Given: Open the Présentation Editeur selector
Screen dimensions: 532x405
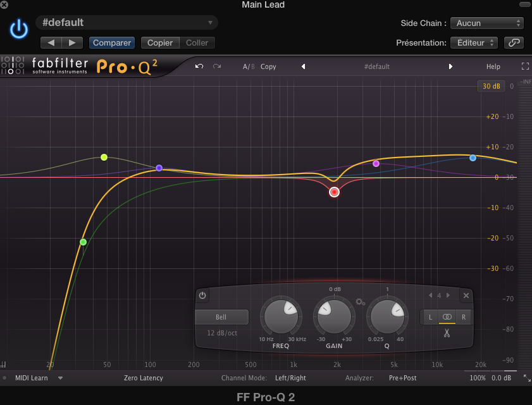Looking at the screenshot, I should tap(474, 42).
